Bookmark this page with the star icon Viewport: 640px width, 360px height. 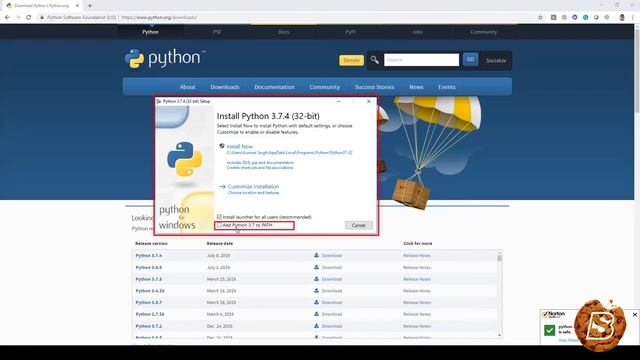540,18
